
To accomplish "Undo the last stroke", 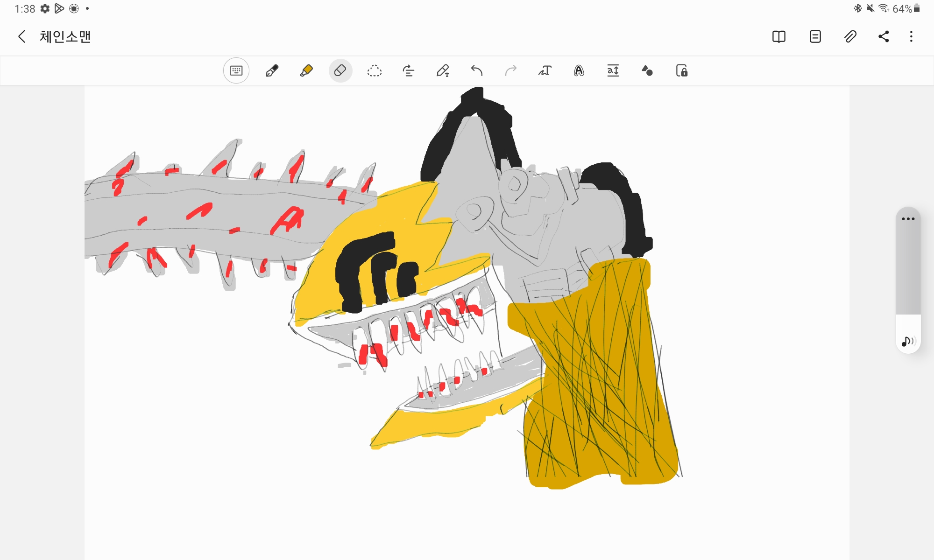I will (x=477, y=71).
